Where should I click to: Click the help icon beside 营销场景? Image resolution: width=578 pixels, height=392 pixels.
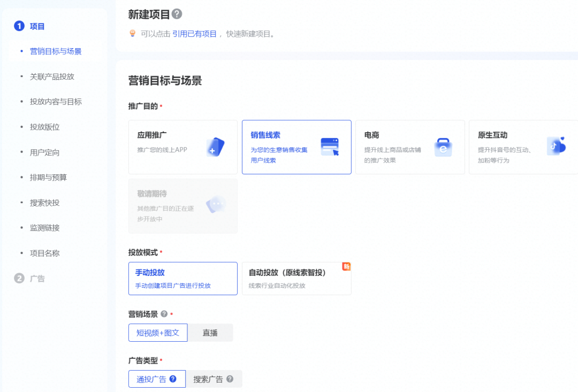pos(164,314)
